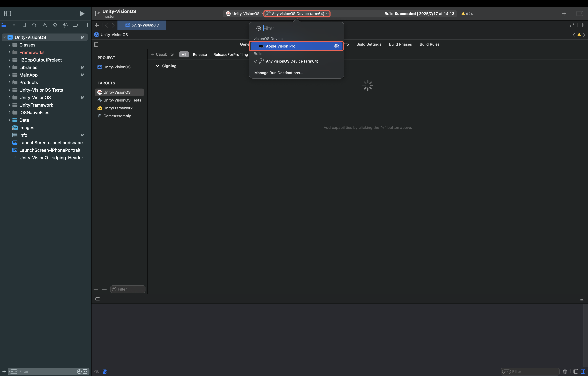Toggle the navigator sidebar visibility button
The height and width of the screenshot is (376, 588).
pos(8,14)
